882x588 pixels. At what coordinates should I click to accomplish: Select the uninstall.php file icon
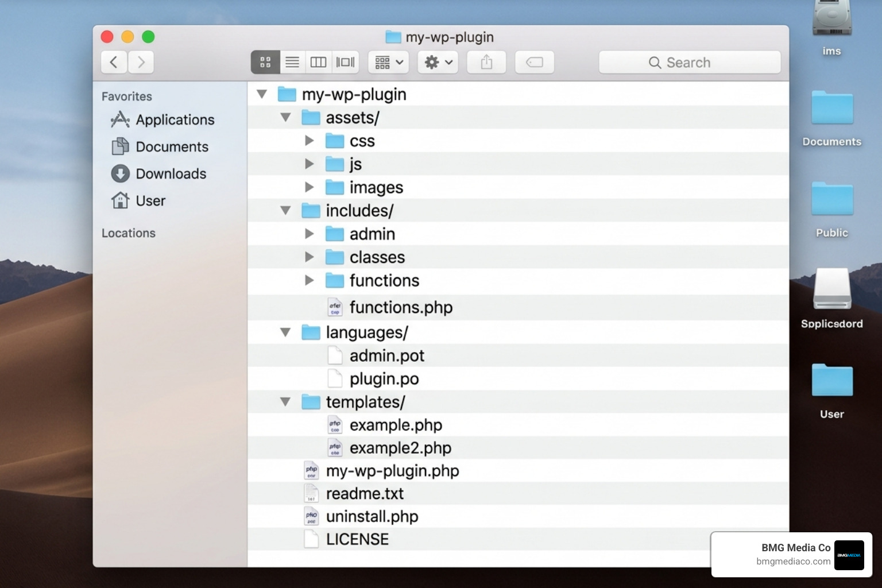[x=311, y=516]
